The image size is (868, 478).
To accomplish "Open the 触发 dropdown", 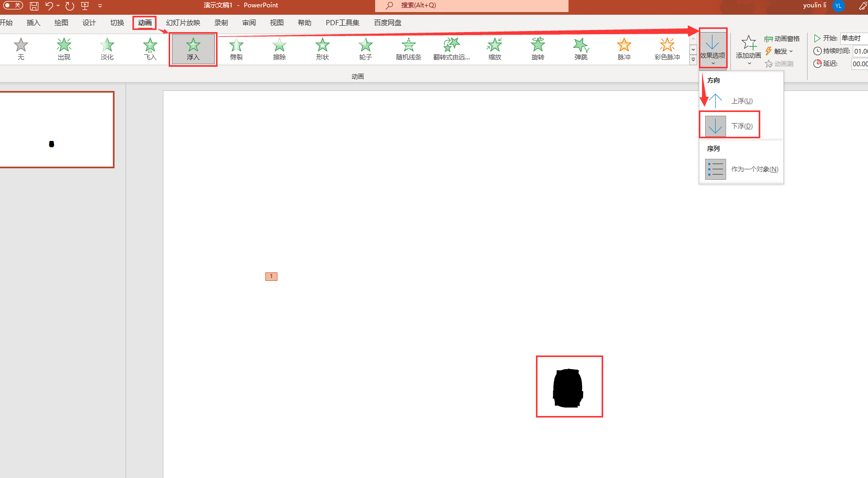I will tap(779, 51).
